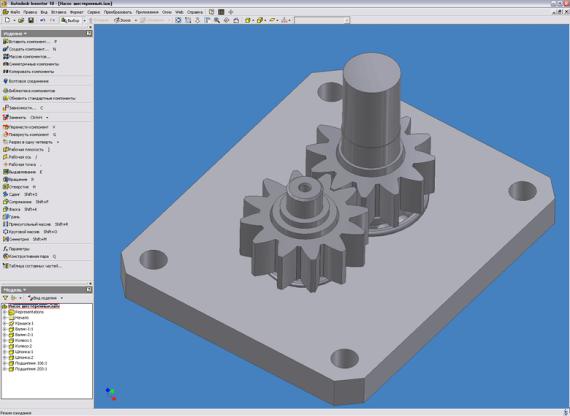This screenshot has width=570, height=416.
Task: Open the New document dropdown arrow
Action: pyautogui.click(x=14, y=20)
